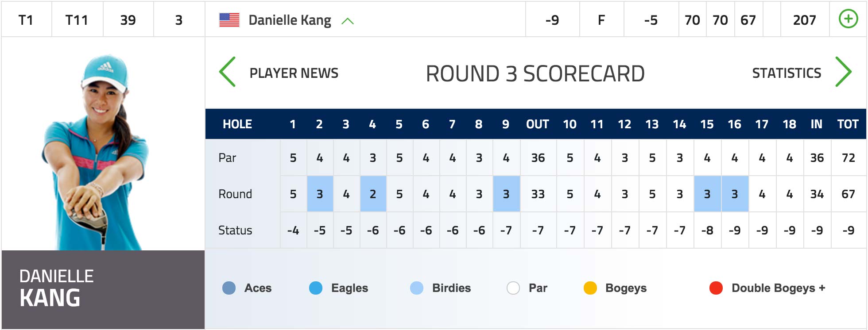Viewport: 868px width, 330px height.
Task: Click the Birdies light blue swatch
Action: pyautogui.click(x=417, y=288)
